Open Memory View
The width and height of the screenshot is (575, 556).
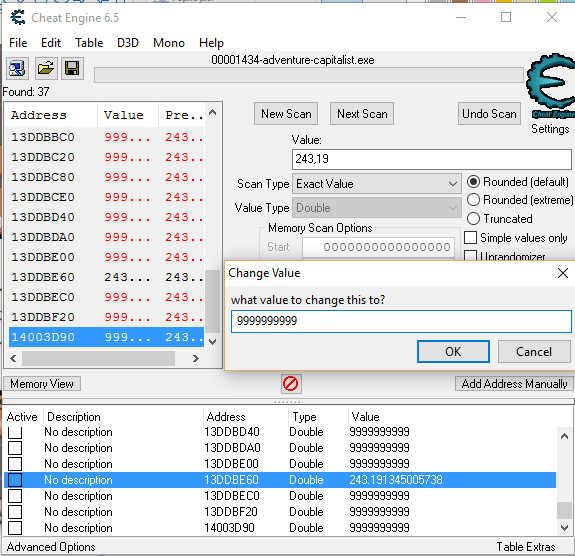point(42,384)
